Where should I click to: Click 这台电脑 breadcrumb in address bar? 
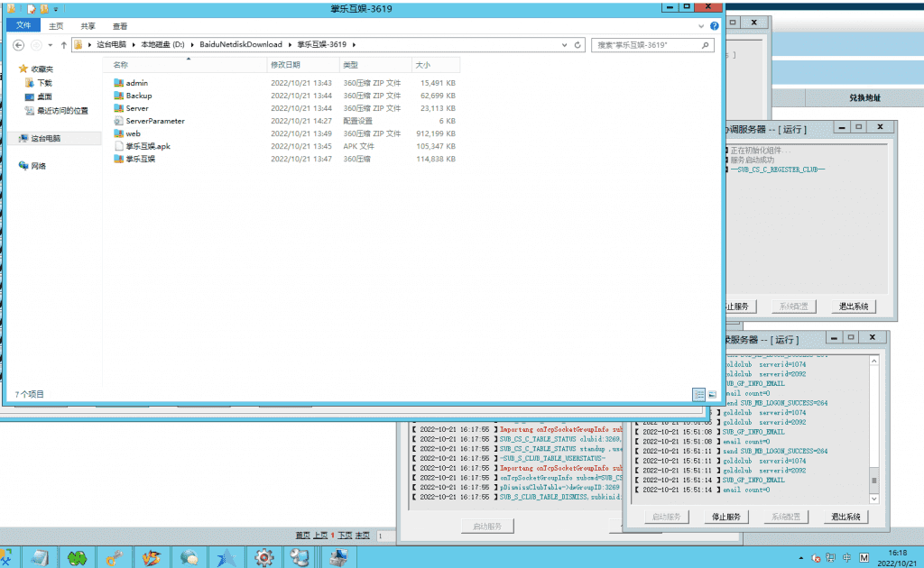click(111, 45)
